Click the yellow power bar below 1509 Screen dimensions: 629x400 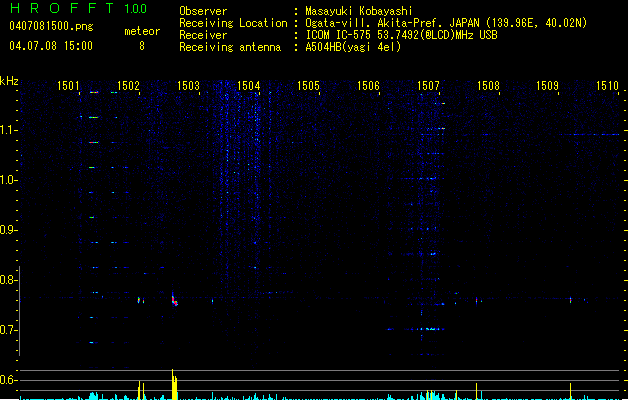click(570, 391)
